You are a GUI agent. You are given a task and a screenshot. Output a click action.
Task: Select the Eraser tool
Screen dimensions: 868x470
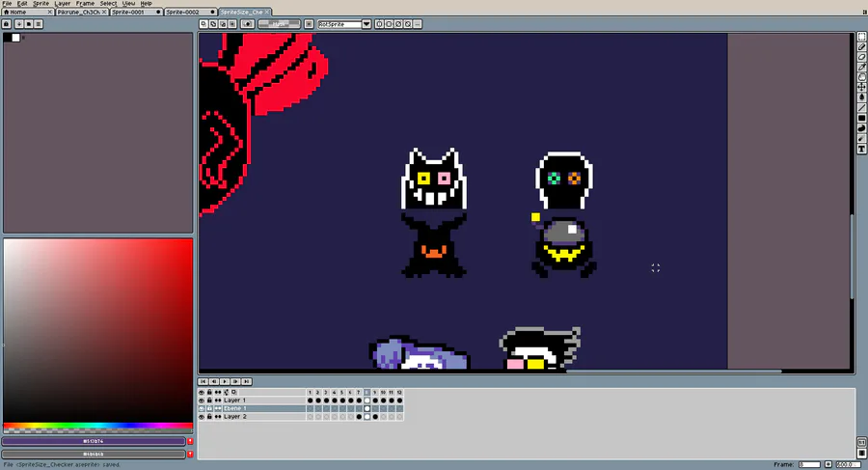[862, 57]
